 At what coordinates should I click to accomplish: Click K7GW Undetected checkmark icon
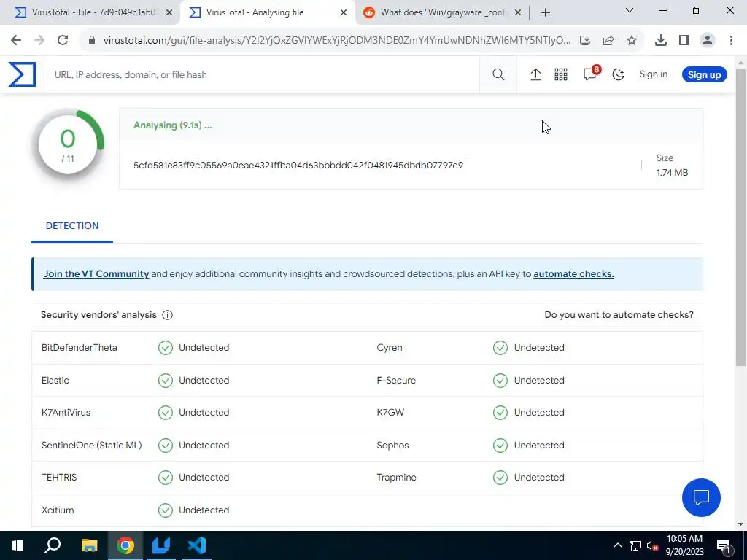tap(500, 413)
